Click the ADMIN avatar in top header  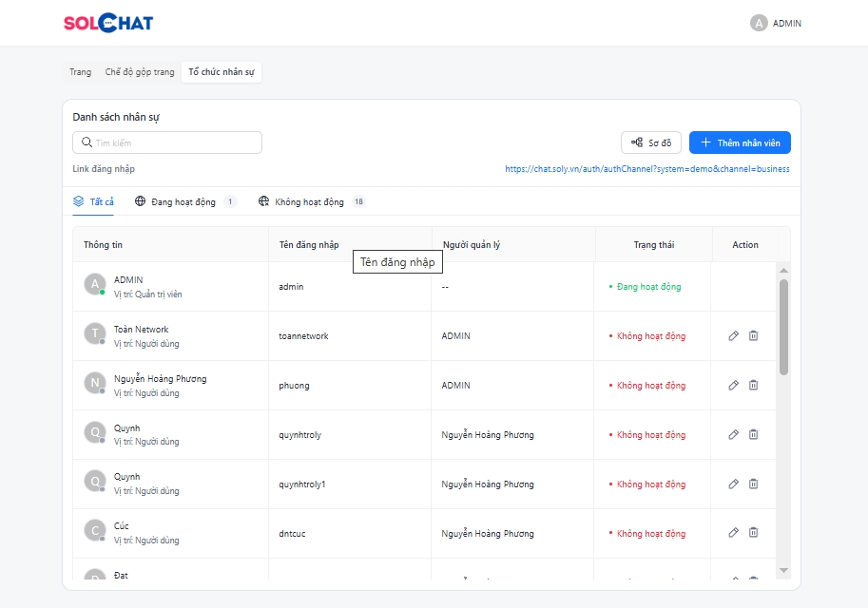tap(758, 23)
